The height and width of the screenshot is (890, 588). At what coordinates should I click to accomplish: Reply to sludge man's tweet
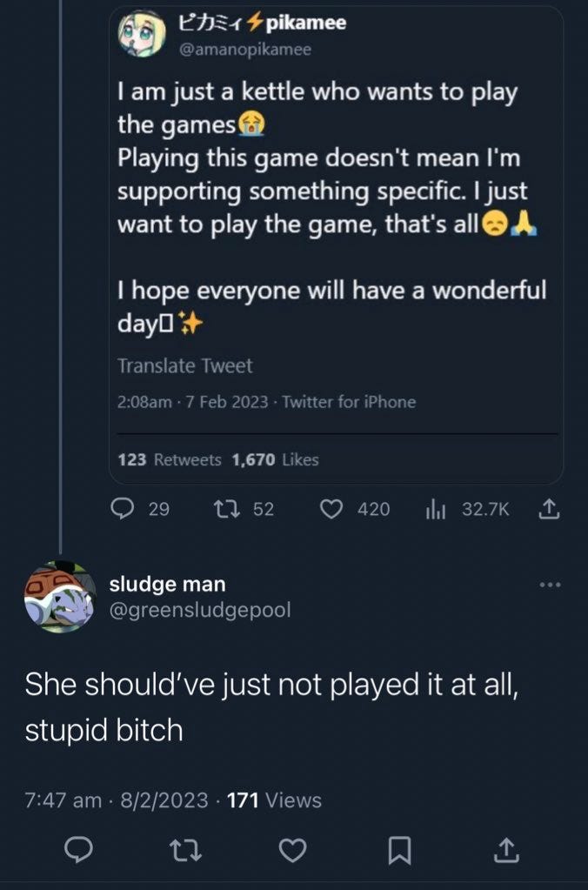coord(78,850)
